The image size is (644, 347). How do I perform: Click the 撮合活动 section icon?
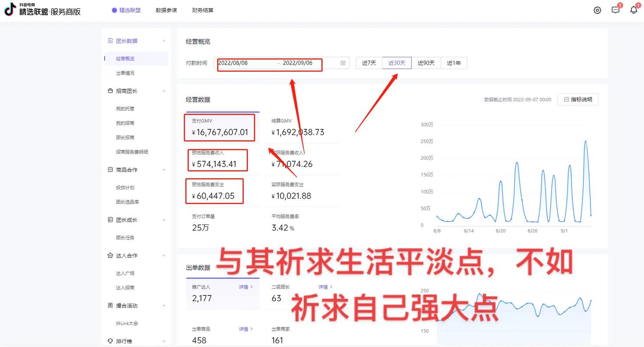click(110, 305)
